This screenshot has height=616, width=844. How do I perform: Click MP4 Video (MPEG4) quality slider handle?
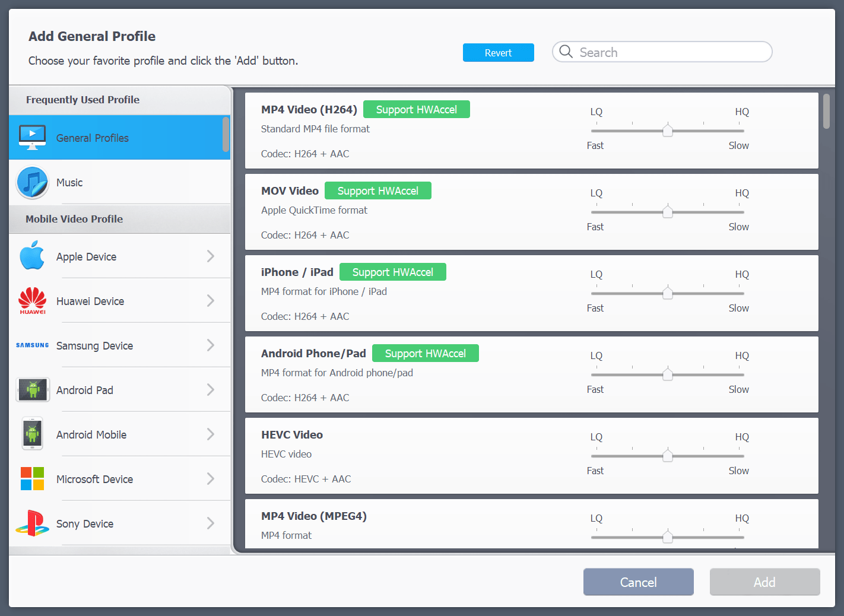(668, 537)
